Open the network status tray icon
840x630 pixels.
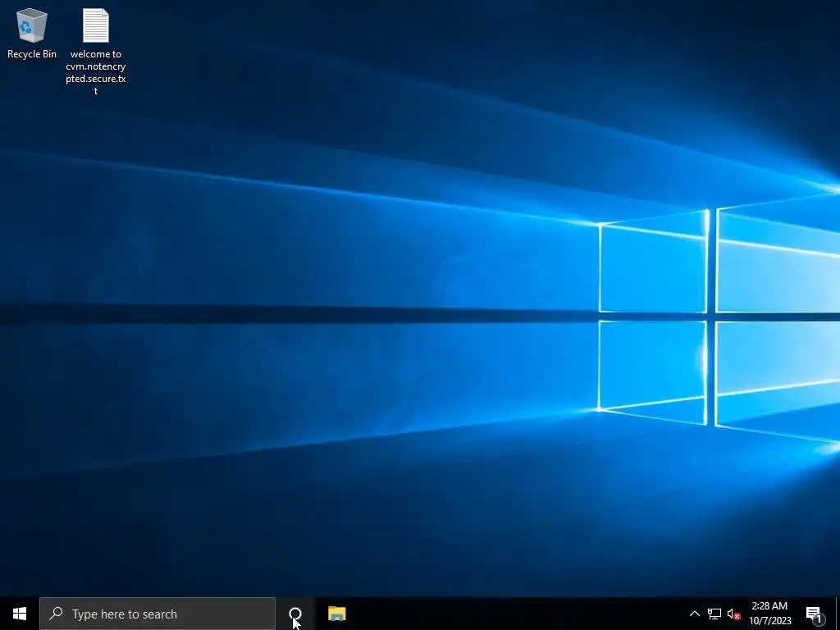coord(714,614)
